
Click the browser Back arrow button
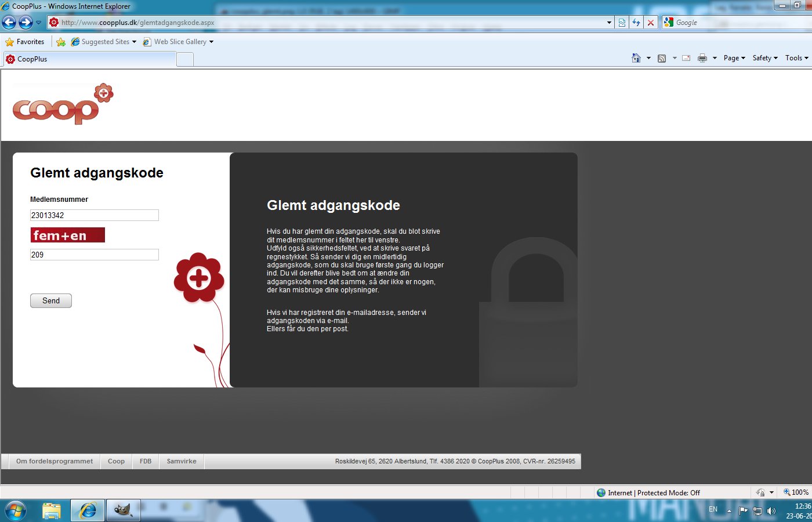click(x=9, y=23)
